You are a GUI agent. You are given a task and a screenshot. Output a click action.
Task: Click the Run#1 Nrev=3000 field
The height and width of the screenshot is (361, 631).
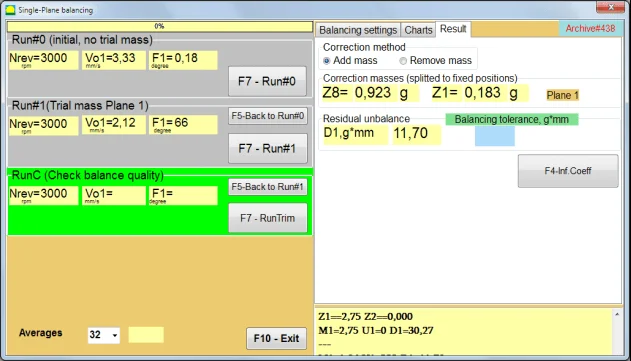43,125
